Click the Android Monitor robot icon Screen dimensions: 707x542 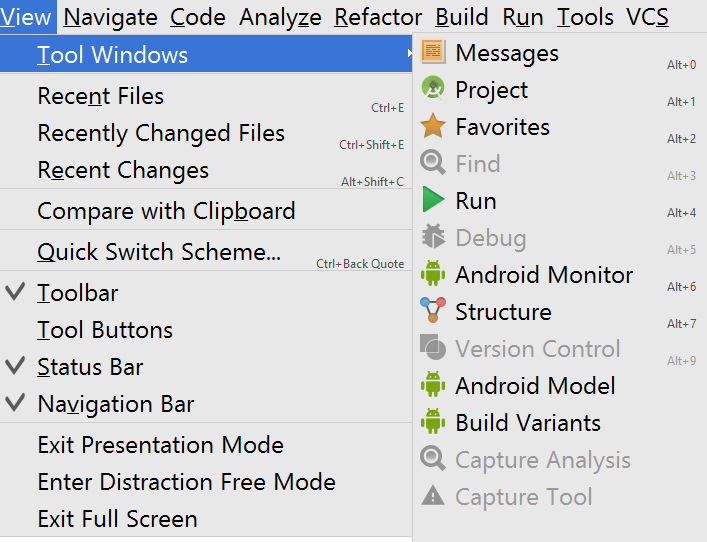[x=433, y=273]
